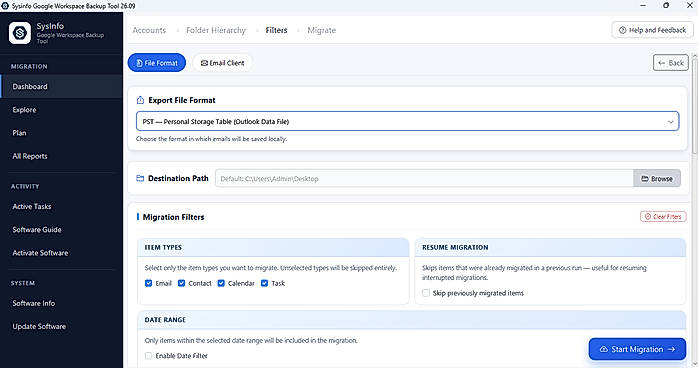Image resolution: width=698 pixels, height=368 pixels.
Task: Open the File Format tab
Action: click(157, 63)
